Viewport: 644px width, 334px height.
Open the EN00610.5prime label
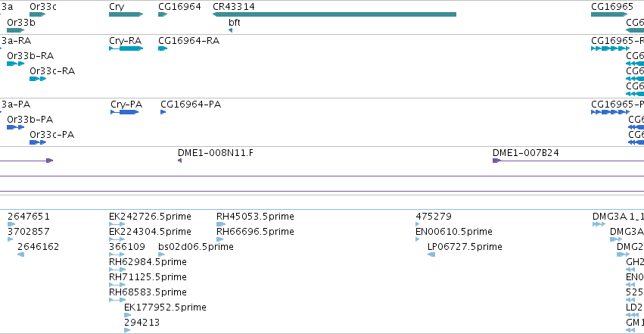[x=454, y=232]
